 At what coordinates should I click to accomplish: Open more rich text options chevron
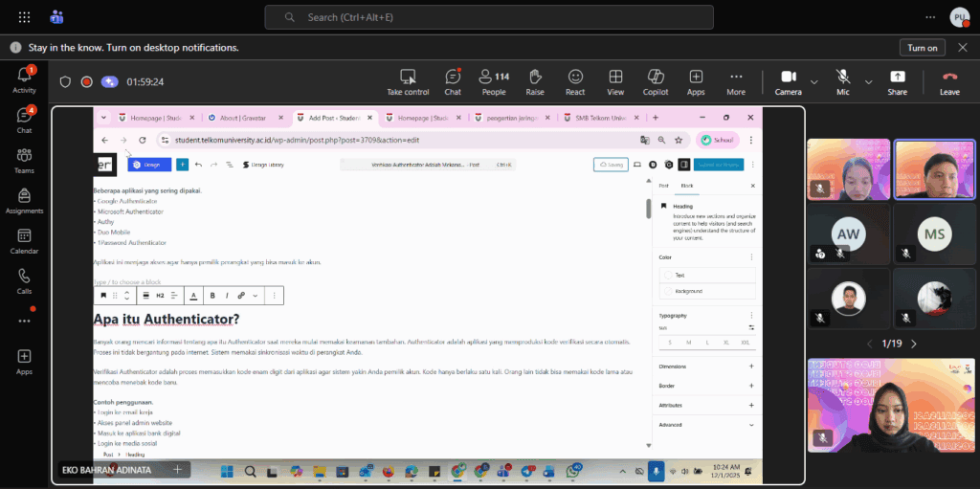255,295
